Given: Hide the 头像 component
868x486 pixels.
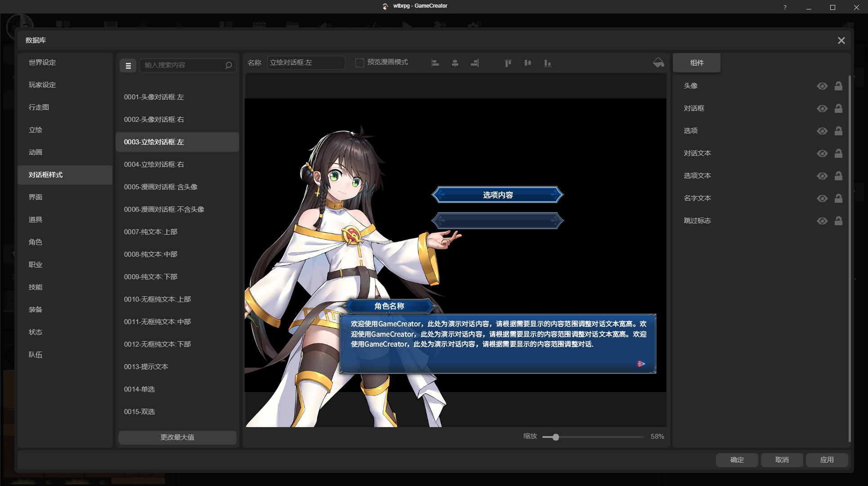Looking at the screenshot, I should [x=822, y=86].
